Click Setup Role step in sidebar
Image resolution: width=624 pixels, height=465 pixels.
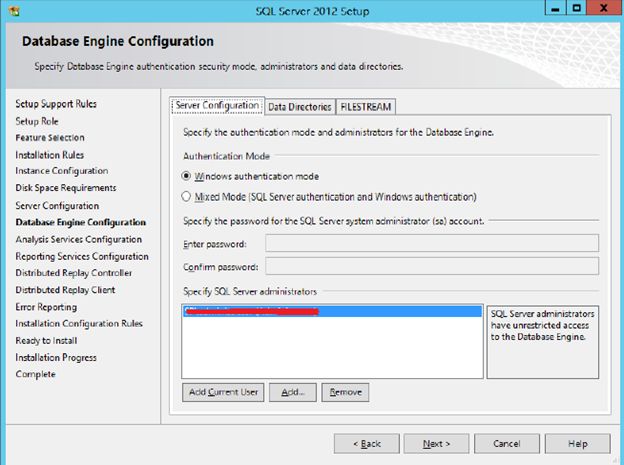(x=37, y=121)
